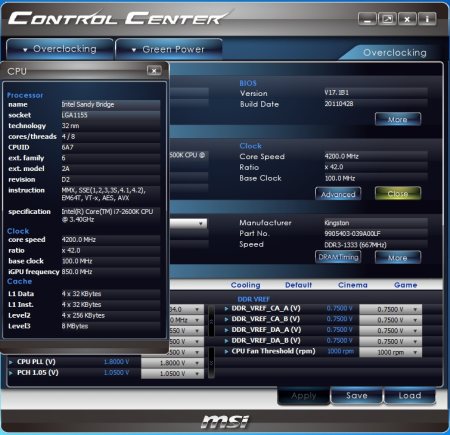Click the green Close button
450x435 pixels.
point(398,193)
